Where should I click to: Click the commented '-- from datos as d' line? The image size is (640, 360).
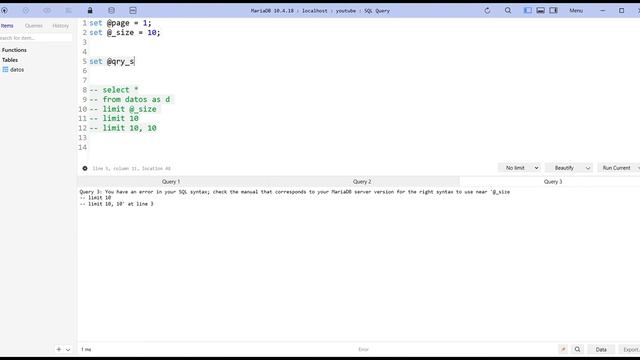tap(130, 100)
